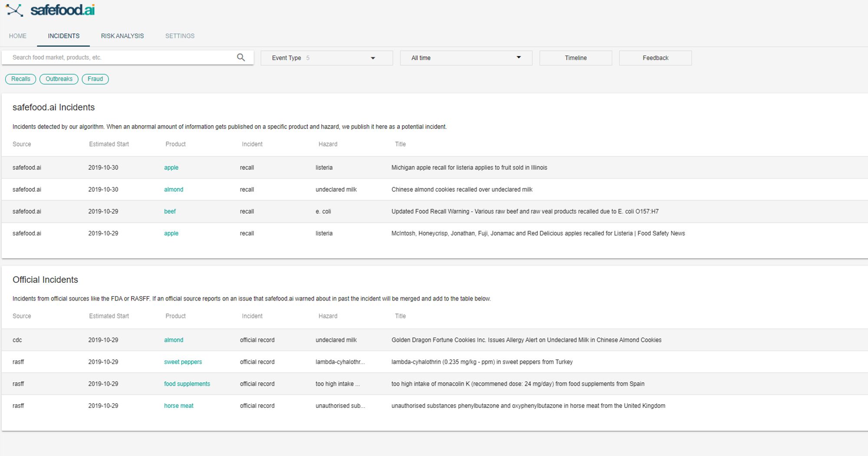The image size is (868, 456).
Task: Click 'official record' in food supplements row
Action: (x=257, y=384)
